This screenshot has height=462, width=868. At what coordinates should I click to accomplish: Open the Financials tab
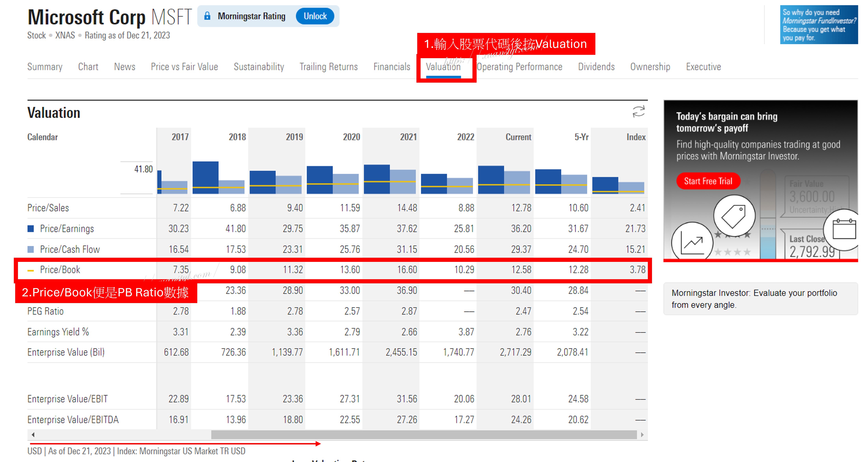pyautogui.click(x=392, y=67)
